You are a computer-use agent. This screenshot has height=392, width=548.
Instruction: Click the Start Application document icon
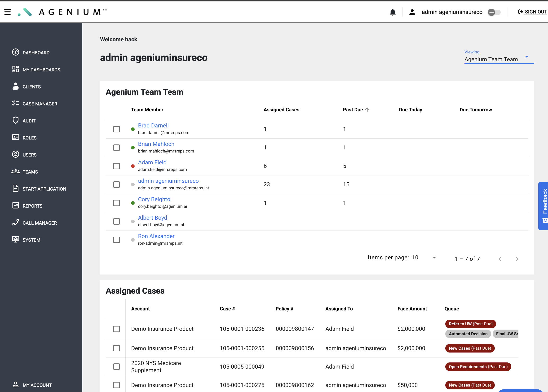15,188
